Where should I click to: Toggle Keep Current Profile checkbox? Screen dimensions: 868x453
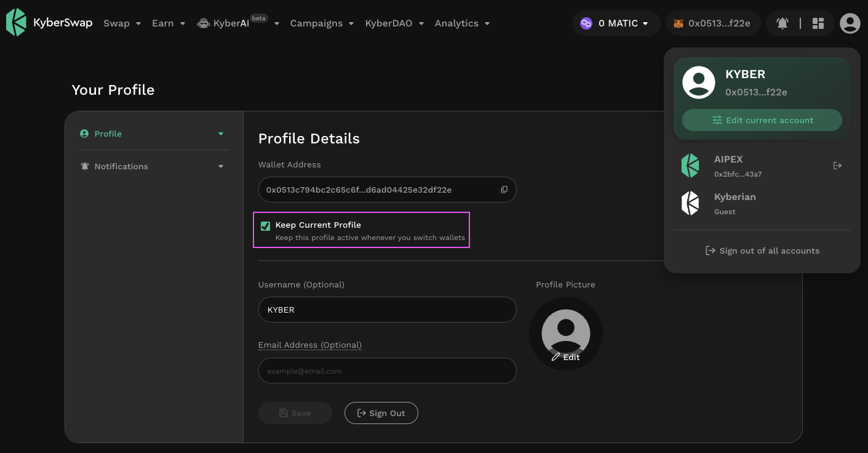pyautogui.click(x=266, y=226)
